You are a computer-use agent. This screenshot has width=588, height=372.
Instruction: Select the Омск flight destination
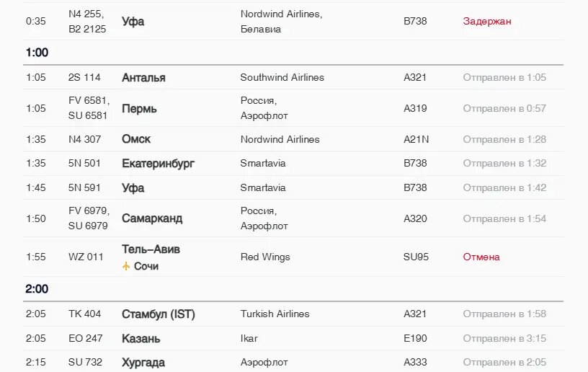[x=136, y=139]
